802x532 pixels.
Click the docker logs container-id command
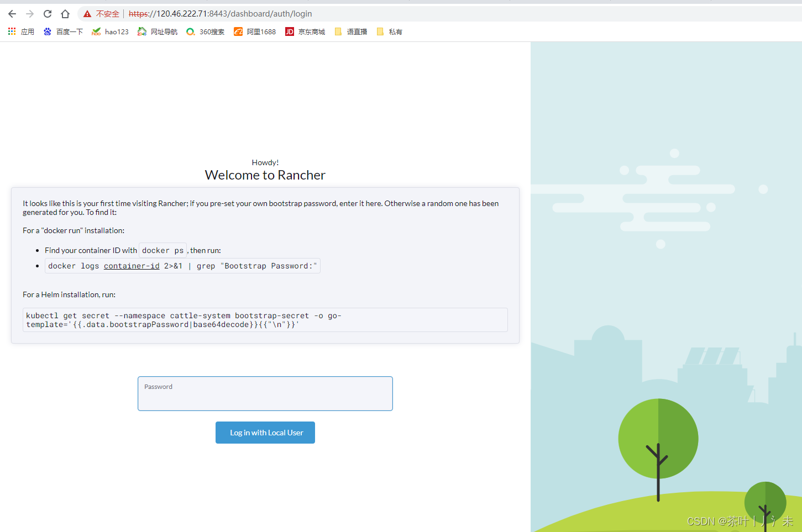coord(182,266)
